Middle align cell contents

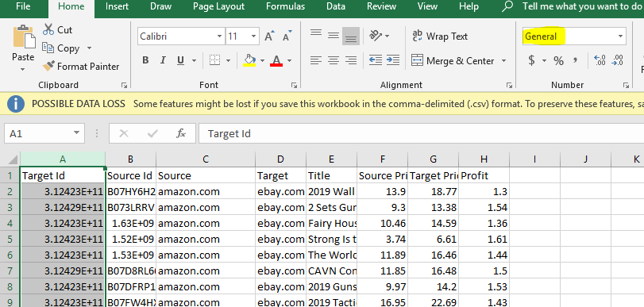333,36
